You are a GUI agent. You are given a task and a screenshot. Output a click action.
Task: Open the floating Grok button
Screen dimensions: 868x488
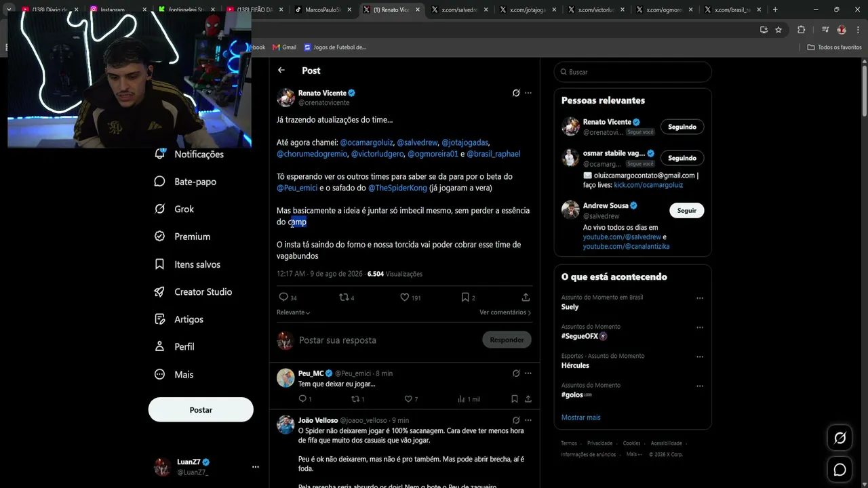840,438
